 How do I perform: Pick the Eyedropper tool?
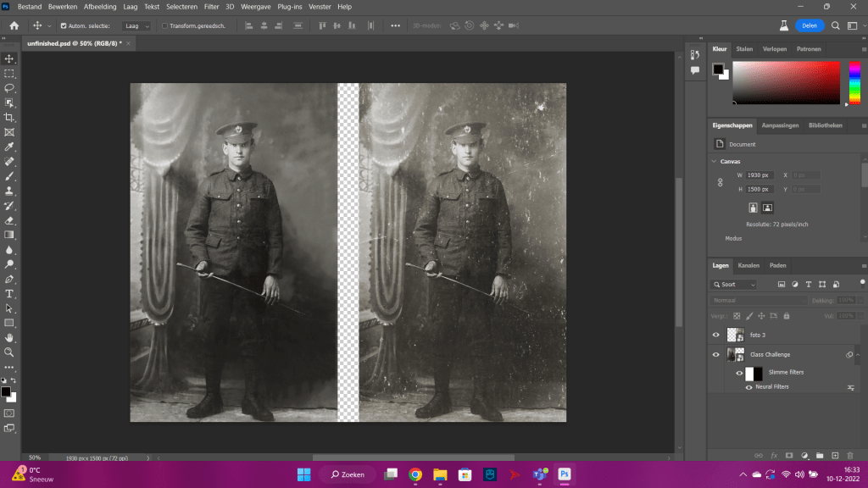[9, 147]
